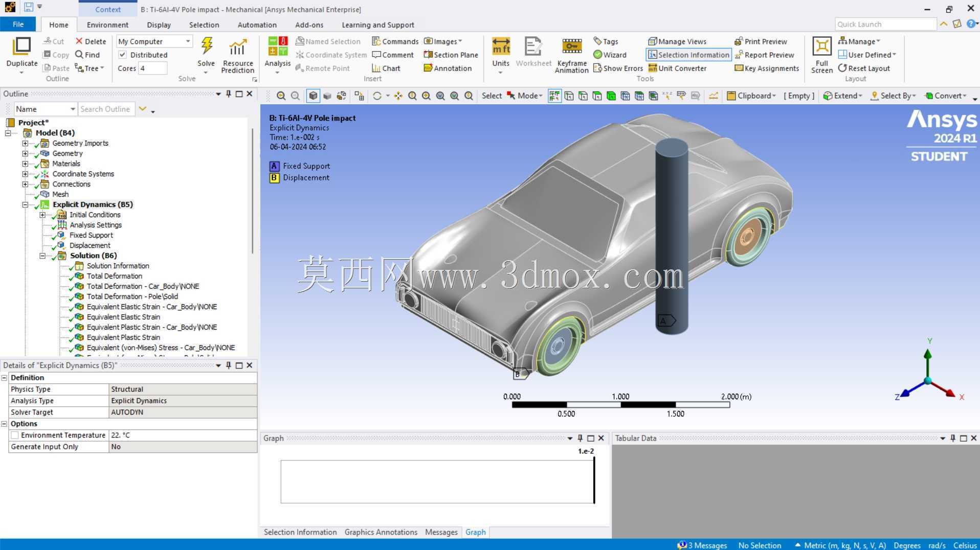
Task: Click the Find icon
Action: (x=87, y=55)
